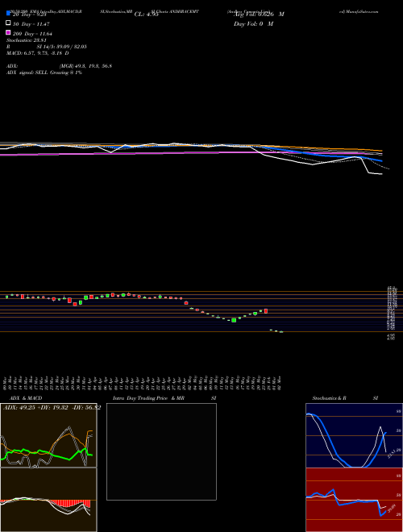Viewport: 403px width, 532px height.
Task: Click the 'Stochastics: 23.81' reading
Action: [26, 40]
